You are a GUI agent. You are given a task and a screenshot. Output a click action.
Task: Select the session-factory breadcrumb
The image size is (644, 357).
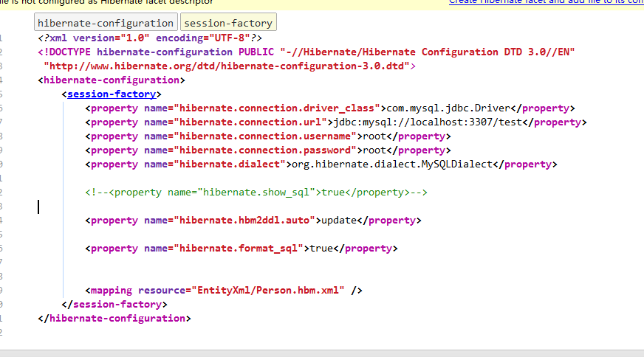(228, 23)
